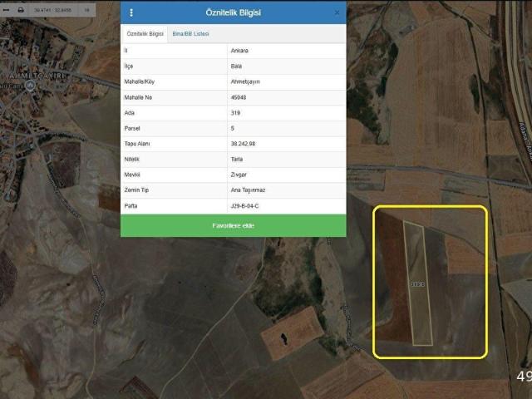This screenshot has height=399, width=532.
Task: Click the Öznitelik Bilgisi panel title bar
Action: click(233, 12)
